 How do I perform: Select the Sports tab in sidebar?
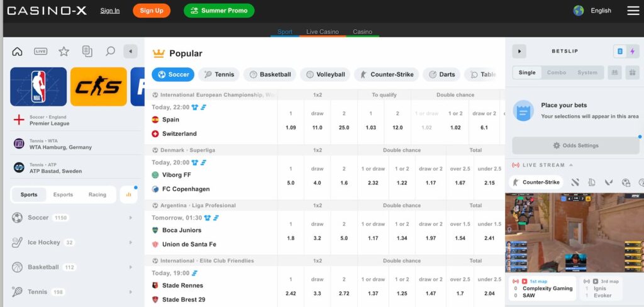click(29, 194)
